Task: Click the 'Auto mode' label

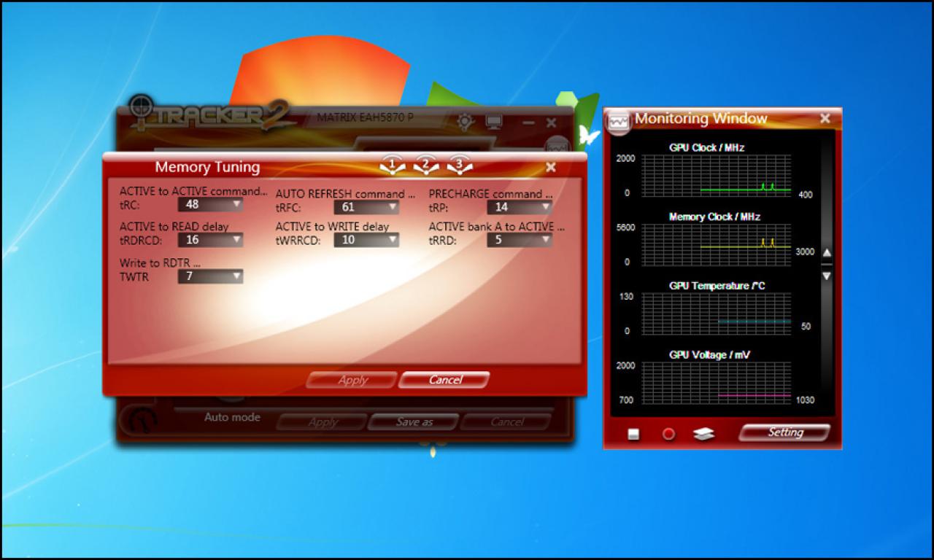Action: (x=232, y=417)
